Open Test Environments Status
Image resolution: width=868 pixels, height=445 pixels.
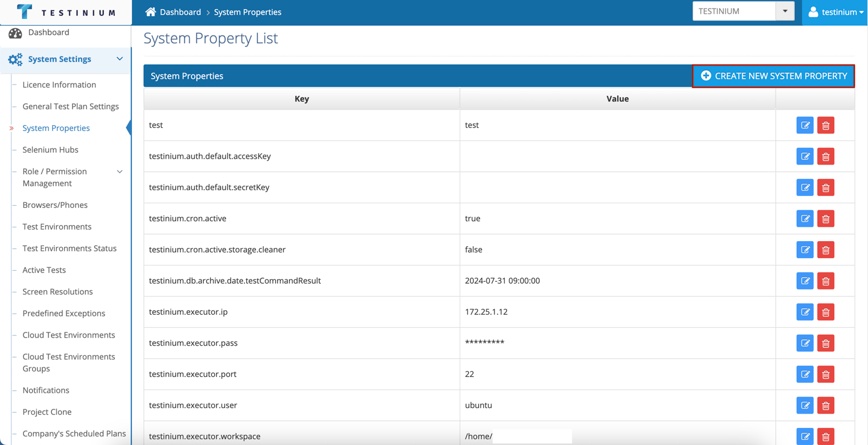click(70, 248)
